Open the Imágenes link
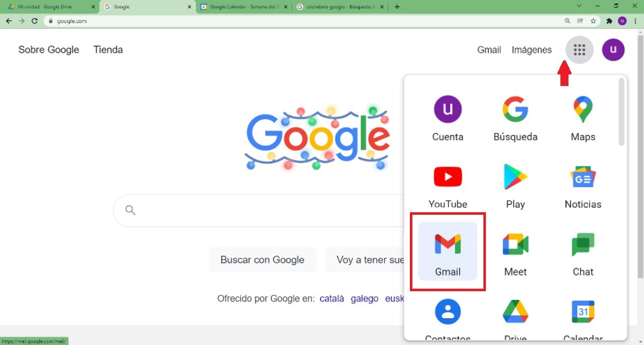Screen dimensions: 644x345 (x=532, y=50)
